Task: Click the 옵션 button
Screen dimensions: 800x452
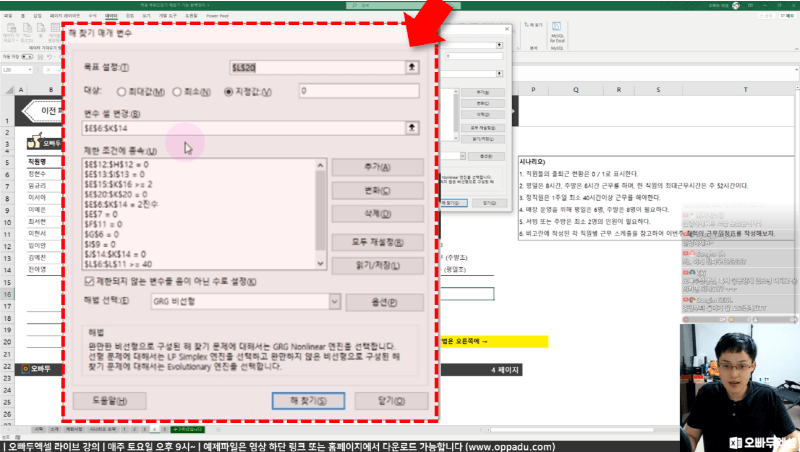Action: coord(385,302)
